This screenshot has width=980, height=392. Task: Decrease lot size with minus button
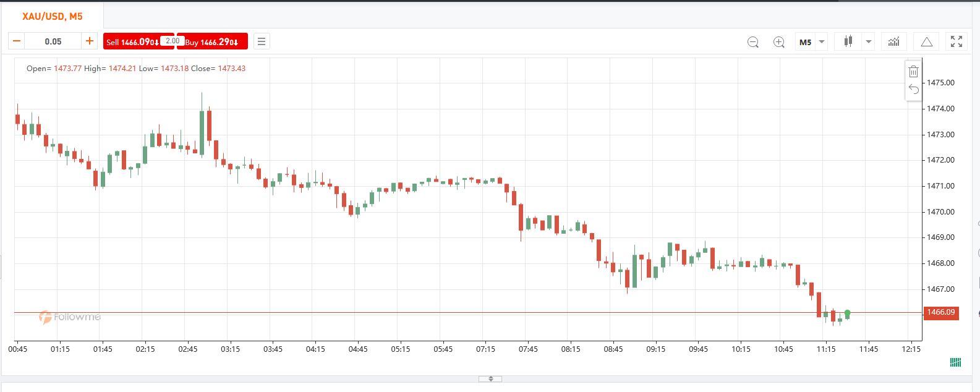17,41
